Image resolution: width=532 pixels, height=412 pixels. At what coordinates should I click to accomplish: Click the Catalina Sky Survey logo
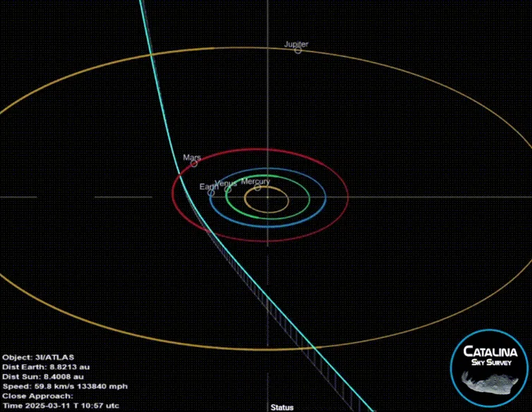pos(490,368)
